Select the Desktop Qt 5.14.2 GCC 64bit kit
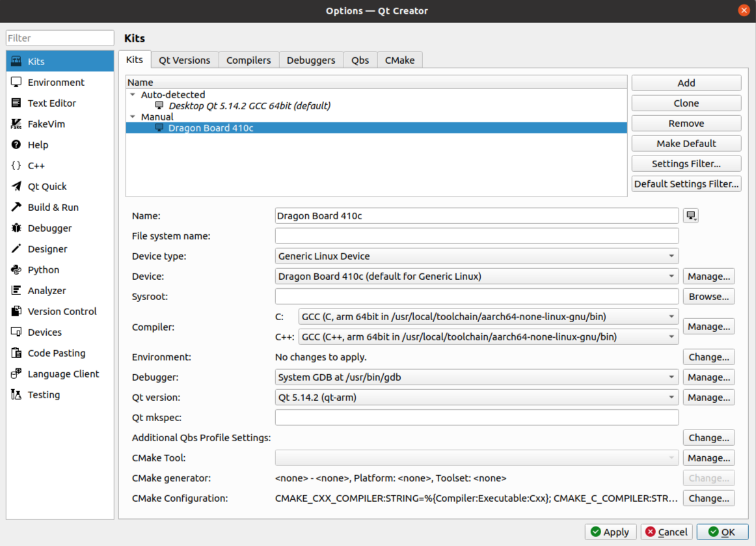Viewport: 756px width, 546px height. [376, 105]
